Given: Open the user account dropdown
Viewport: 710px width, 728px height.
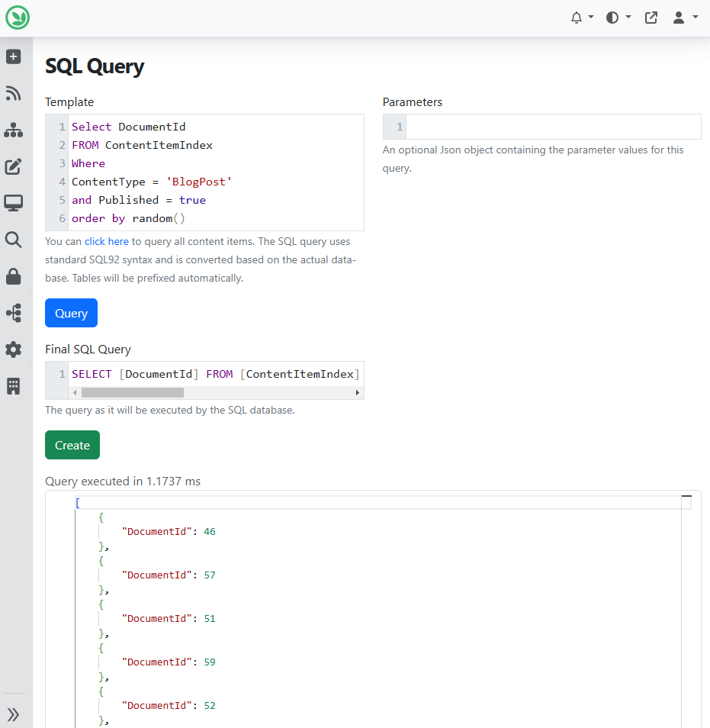Looking at the screenshot, I should (x=686, y=18).
